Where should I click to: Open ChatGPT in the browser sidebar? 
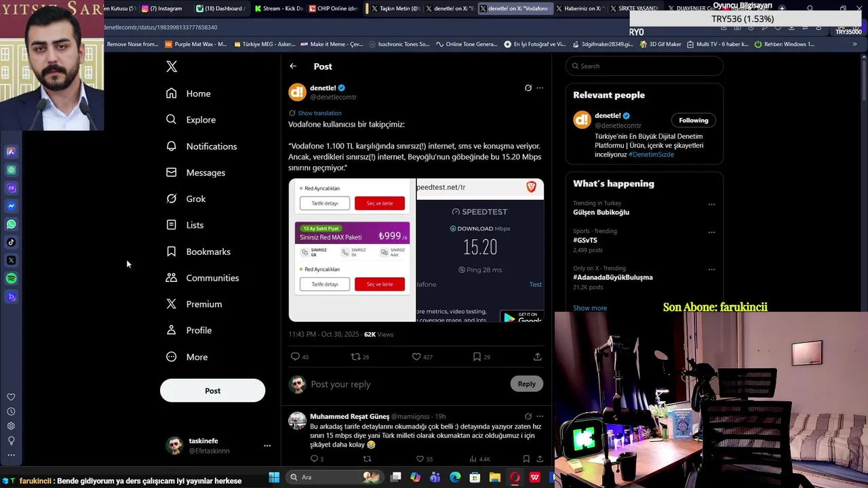tap(12, 170)
